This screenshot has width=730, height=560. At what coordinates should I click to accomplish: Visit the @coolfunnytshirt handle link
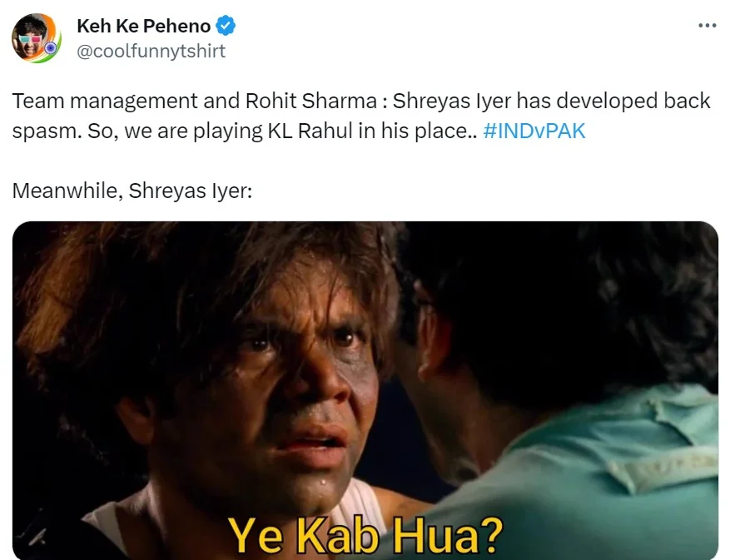[151, 51]
